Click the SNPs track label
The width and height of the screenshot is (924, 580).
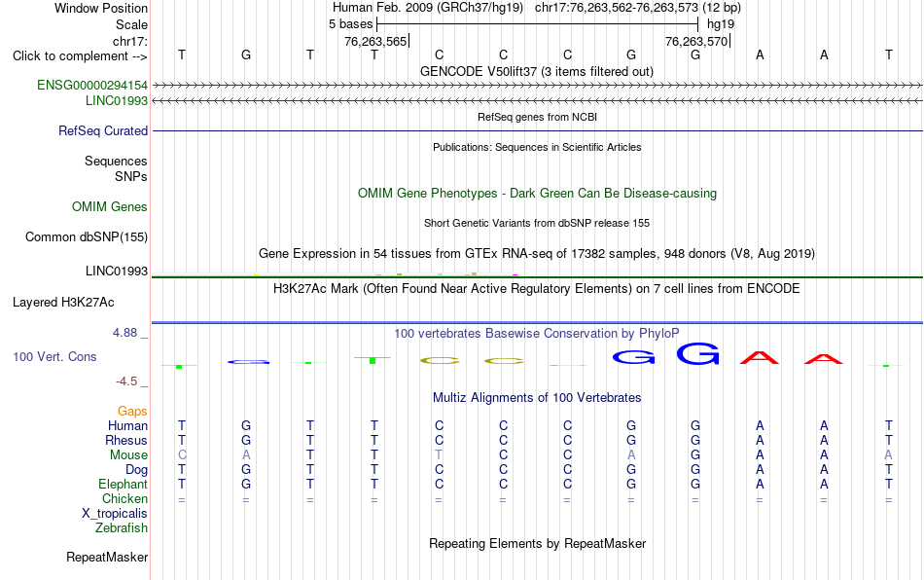(131, 176)
